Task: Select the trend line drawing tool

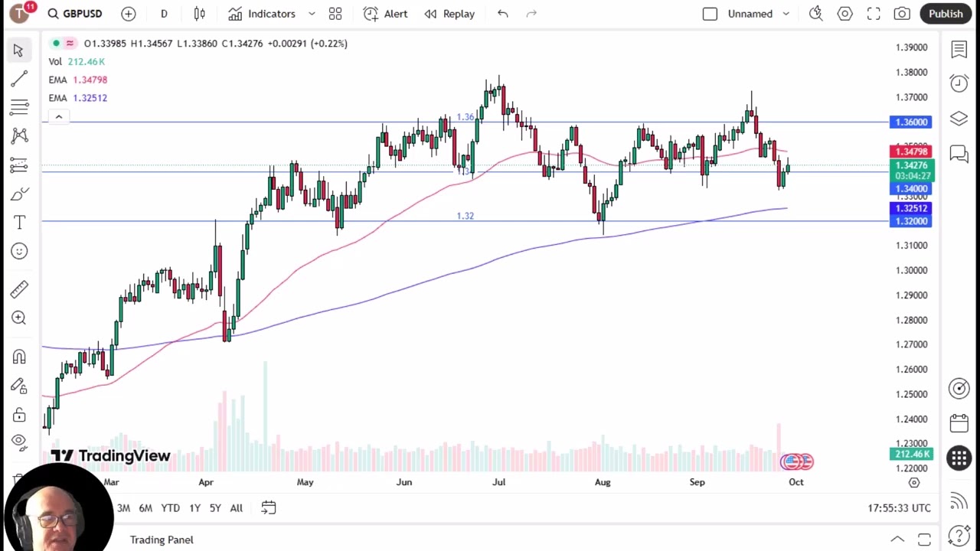Action: (19, 78)
